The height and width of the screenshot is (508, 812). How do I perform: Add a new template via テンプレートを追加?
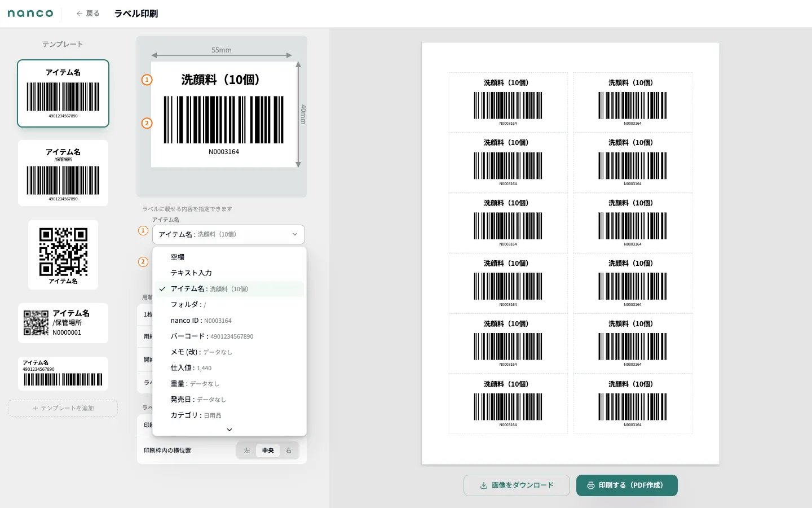point(63,408)
